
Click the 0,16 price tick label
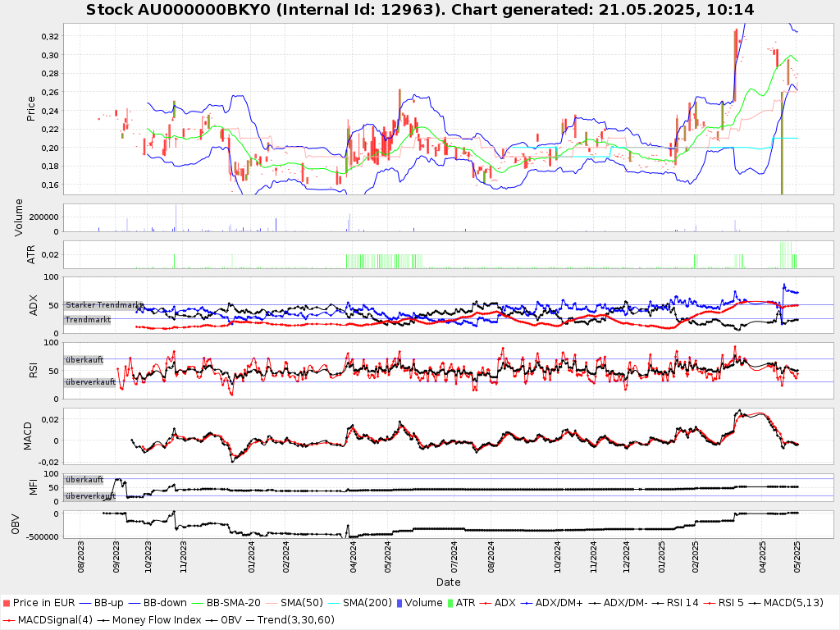click(x=50, y=185)
